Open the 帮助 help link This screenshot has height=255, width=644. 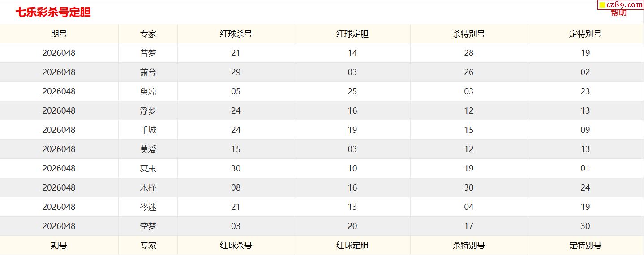(618, 13)
